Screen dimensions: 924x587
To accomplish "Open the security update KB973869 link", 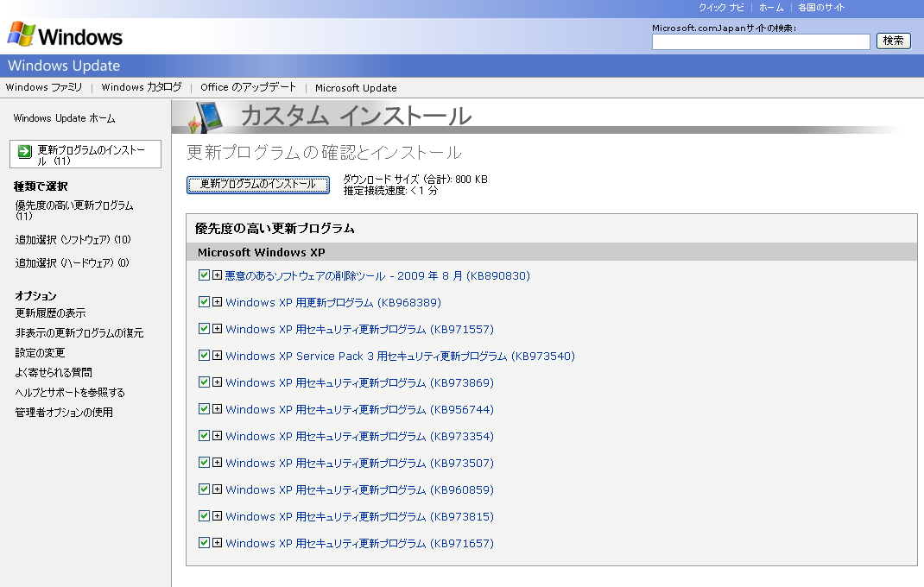I will (x=359, y=382).
